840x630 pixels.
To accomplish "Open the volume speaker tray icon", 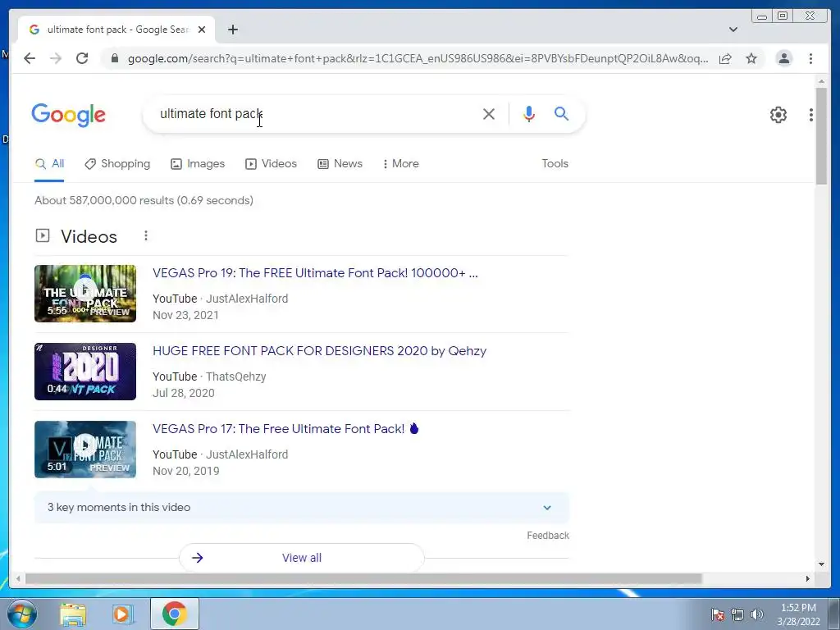I will [756, 614].
